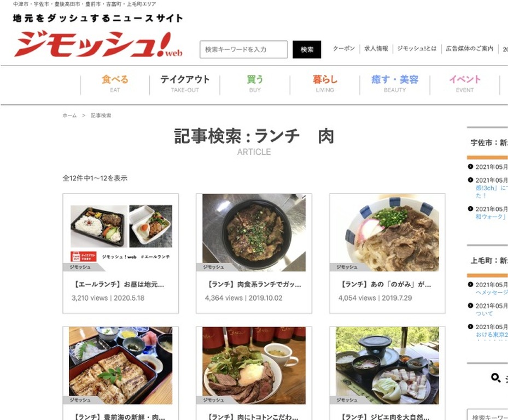Open the 癒す・美容 BEAUTY category
This screenshot has width=508, height=420.
click(395, 84)
